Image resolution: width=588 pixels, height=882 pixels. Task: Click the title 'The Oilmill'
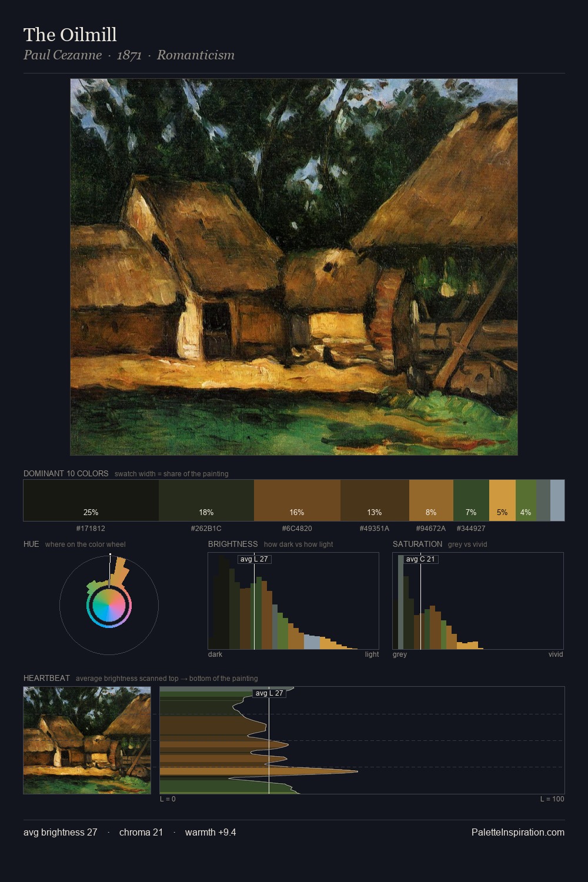(70, 35)
